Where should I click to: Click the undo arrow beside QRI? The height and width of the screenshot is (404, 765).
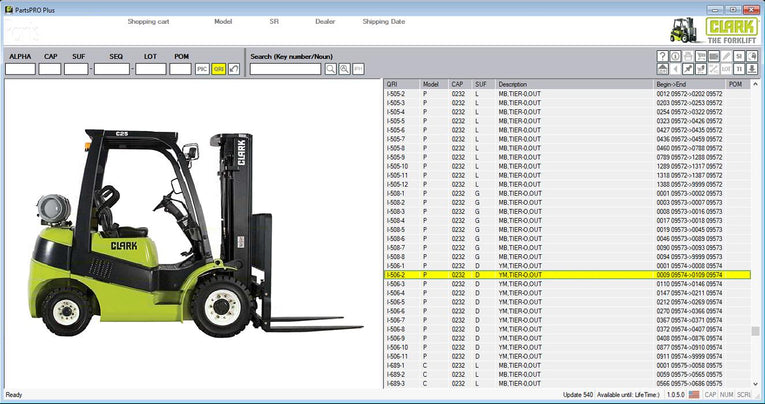coord(233,69)
